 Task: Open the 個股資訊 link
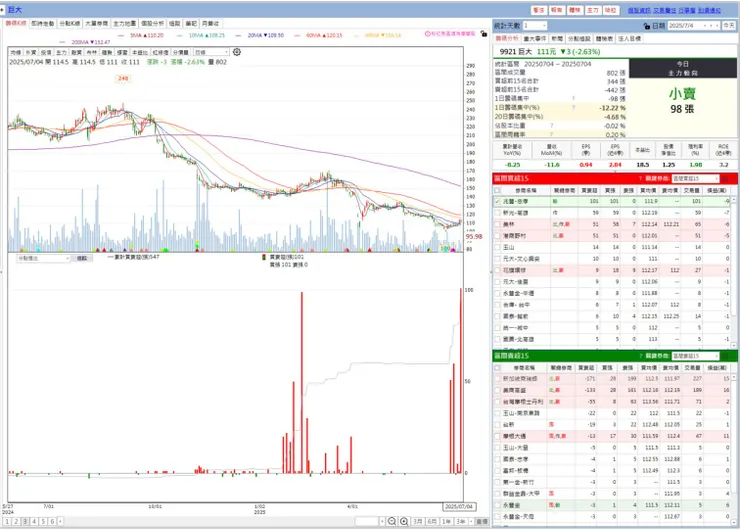(x=639, y=10)
